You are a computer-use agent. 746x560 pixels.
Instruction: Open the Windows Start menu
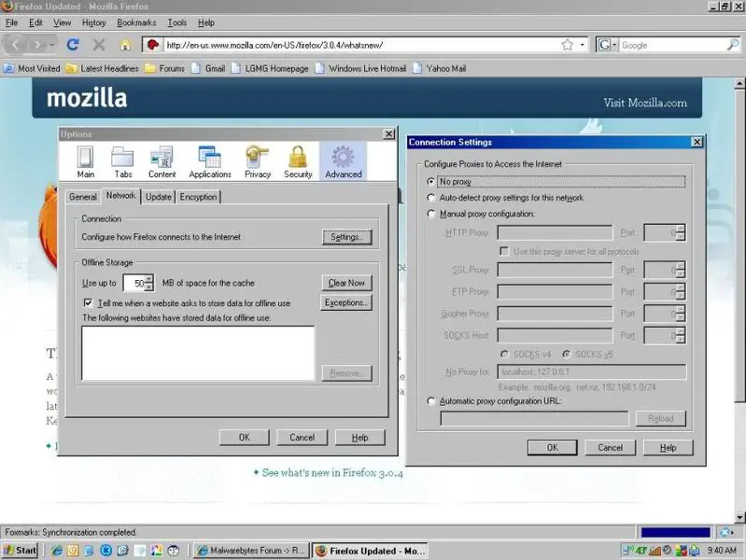(x=20, y=551)
